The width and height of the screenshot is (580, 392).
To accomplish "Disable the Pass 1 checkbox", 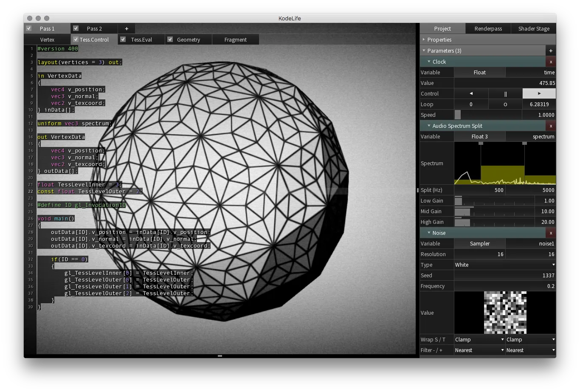I will [x=28, y=28].
